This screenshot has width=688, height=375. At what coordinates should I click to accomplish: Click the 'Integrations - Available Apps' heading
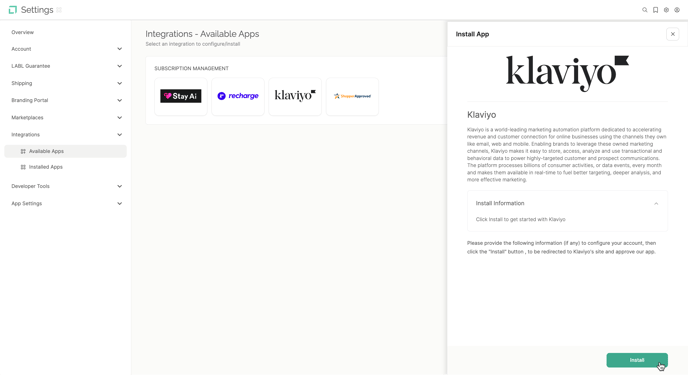(x=202, y=34)
